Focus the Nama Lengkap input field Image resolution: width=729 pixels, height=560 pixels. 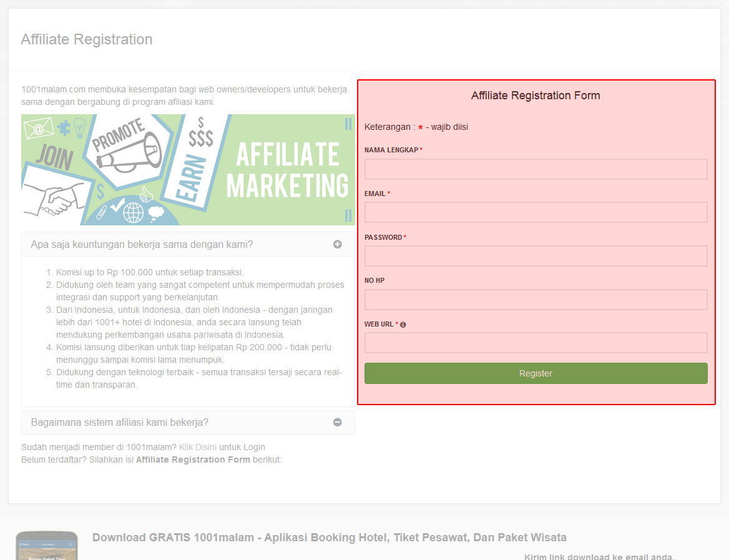click(x=536, y=169)
